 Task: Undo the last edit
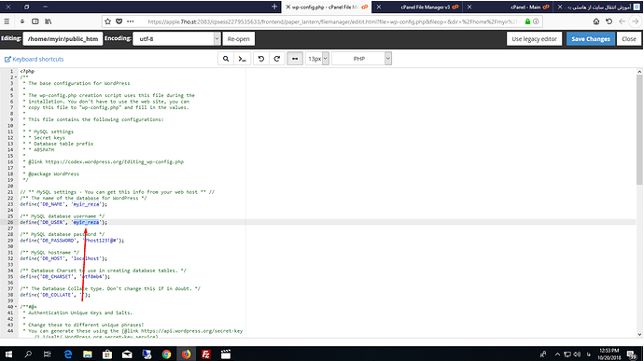(x=260, y=59)
